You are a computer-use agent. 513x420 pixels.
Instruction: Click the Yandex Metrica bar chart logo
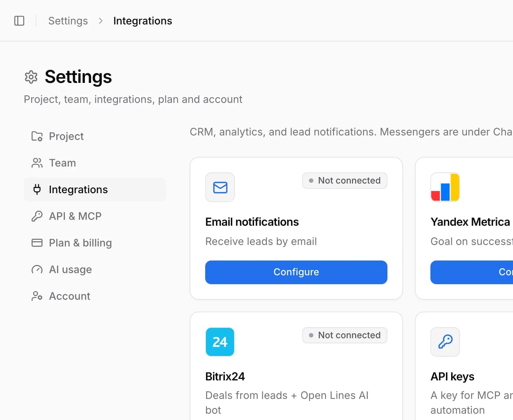pyautogui.click(x=445, y=187)
